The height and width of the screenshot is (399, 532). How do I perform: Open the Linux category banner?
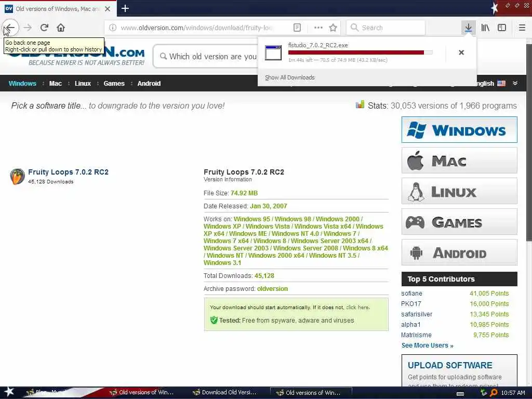pos(459,191)
